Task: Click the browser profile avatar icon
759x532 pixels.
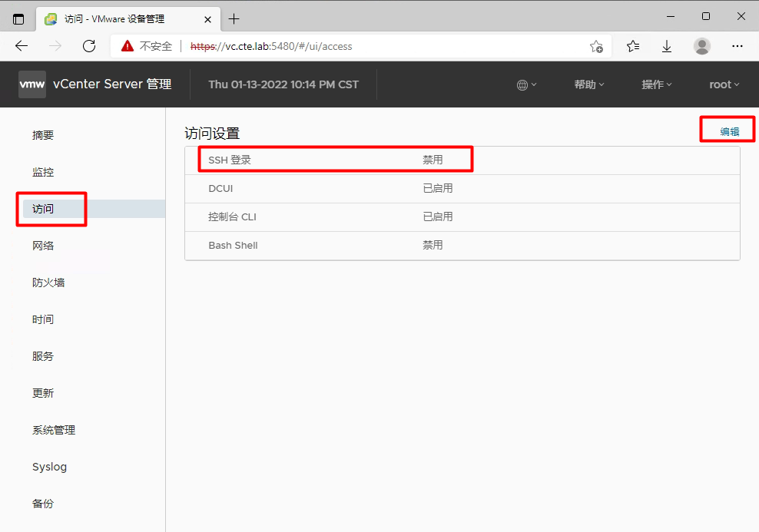Action: click(701, 46)
